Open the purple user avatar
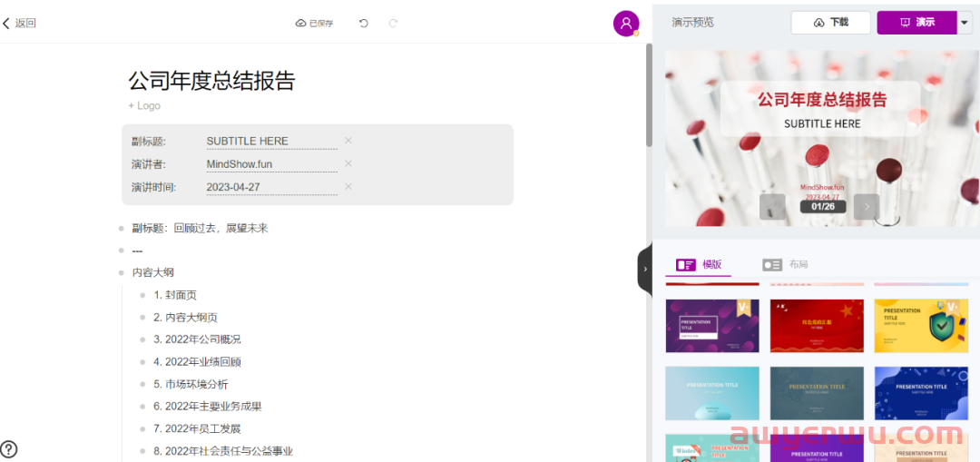The image size is (980, 462). click(625, 24)
